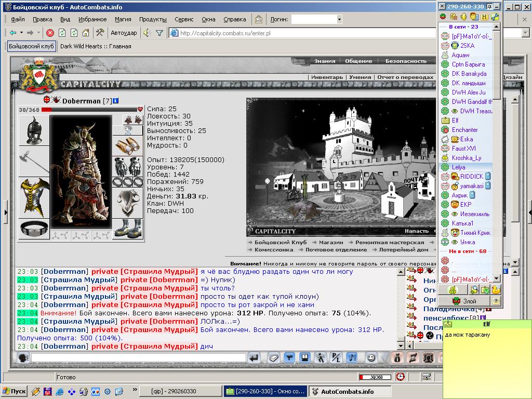This screenshot has height=399, width=532.
Task: Click the browser Back arrow
Action: pos(13,33)
